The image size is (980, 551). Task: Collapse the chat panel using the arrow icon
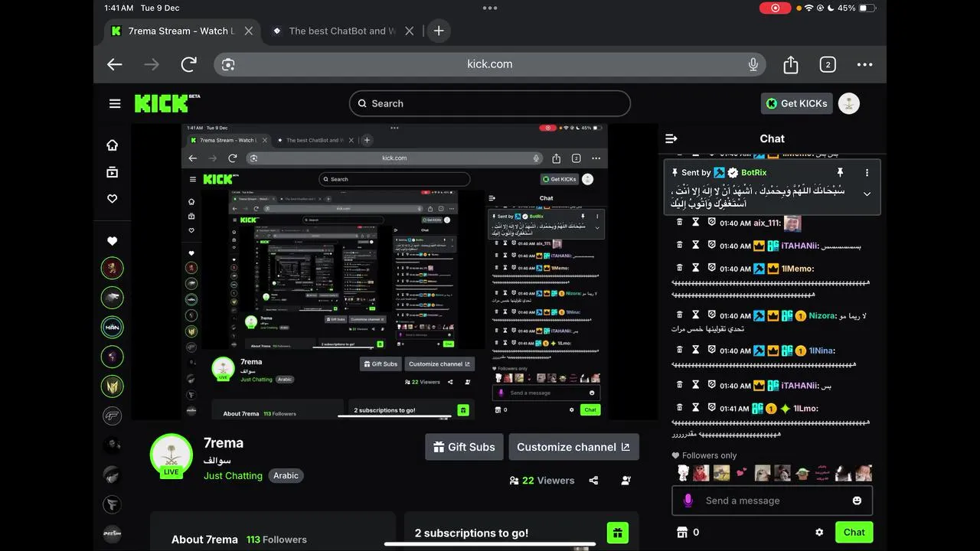[671, 139]
